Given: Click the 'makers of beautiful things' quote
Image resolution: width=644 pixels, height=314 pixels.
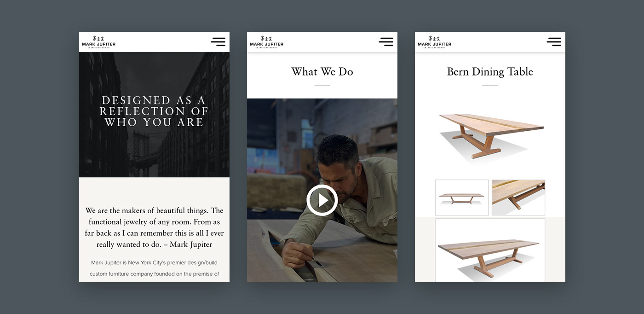Looking at the screenshot, I should (x=154, y=227).
